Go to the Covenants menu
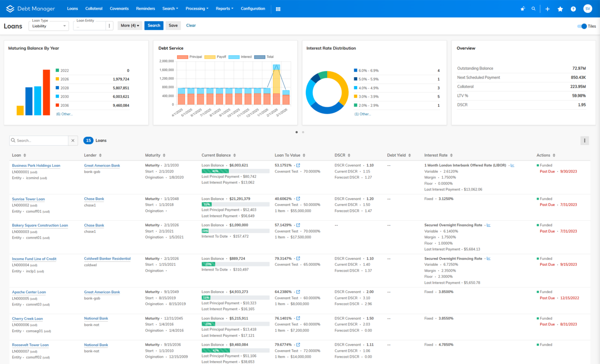 [119, 9]
